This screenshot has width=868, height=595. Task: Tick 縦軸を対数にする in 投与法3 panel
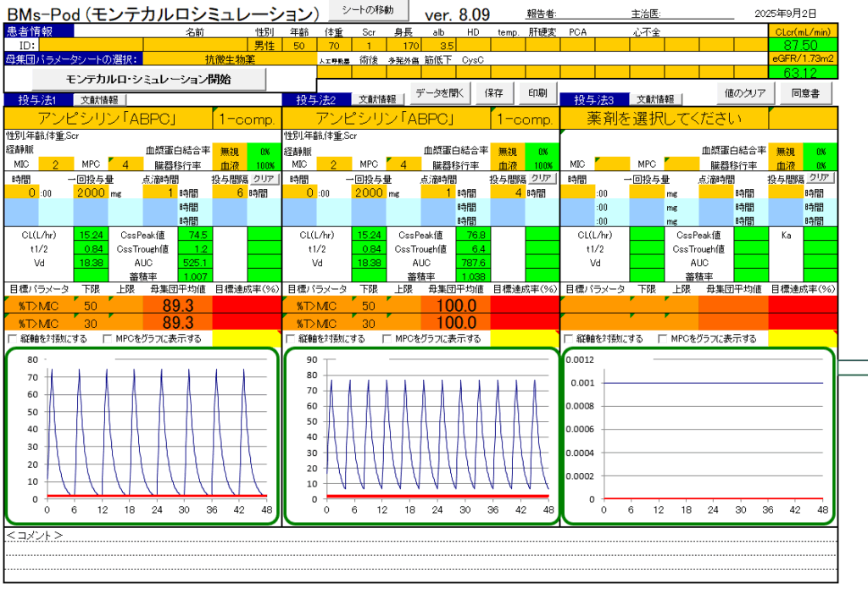click(x=569, y=338)
